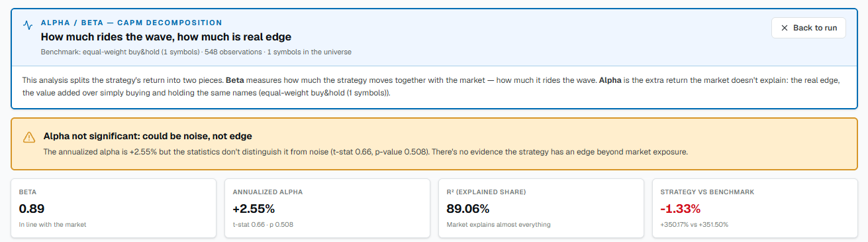This screenshot has width=868, height=242.
Task: Click the benchmark subtitle with 548 observations
Action: (x=196, y=52)
